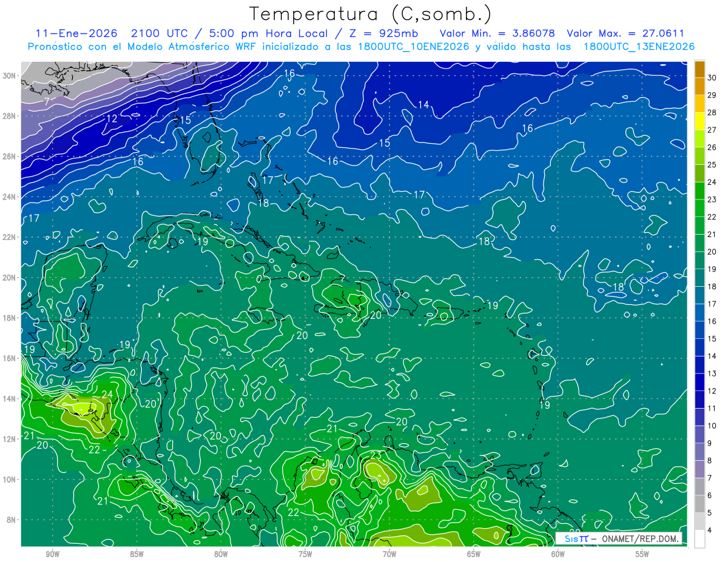Click the '30N' latitude axis label
Image resolution: width=728 pixels, height=562 pixels.
coord(10,75)
